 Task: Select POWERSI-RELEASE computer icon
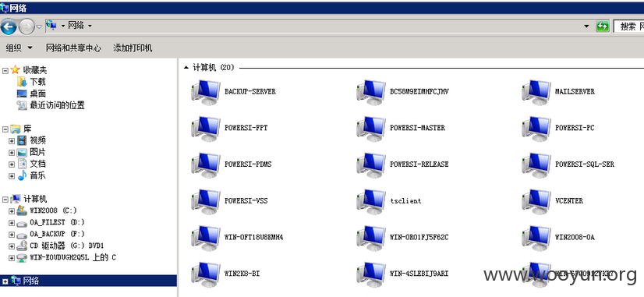point(371,164)
